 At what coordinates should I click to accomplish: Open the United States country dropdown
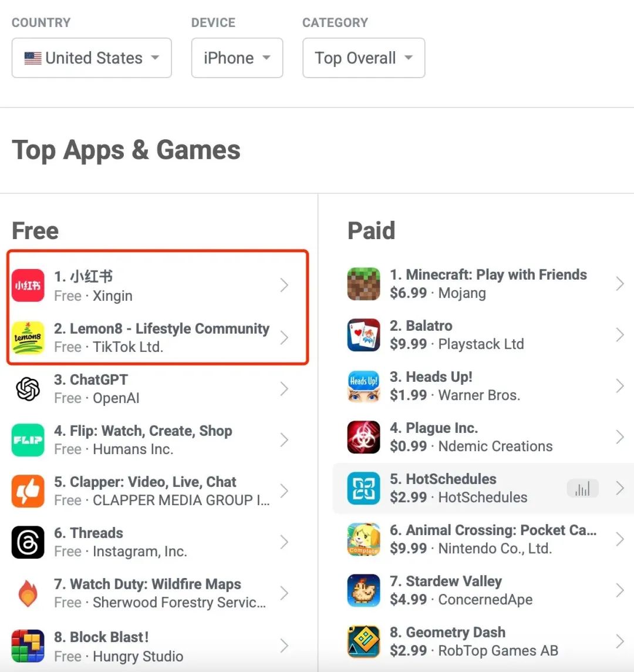coord(92,58)
